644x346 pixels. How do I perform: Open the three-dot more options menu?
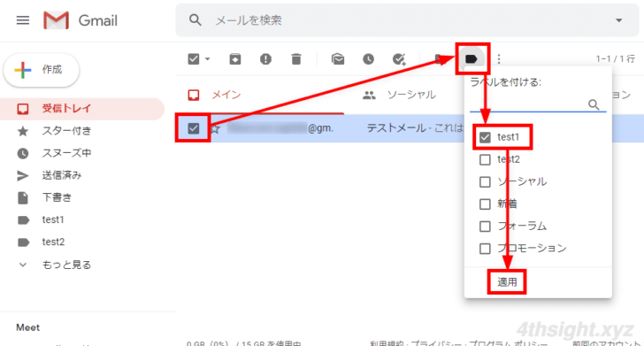coord(499,59)
